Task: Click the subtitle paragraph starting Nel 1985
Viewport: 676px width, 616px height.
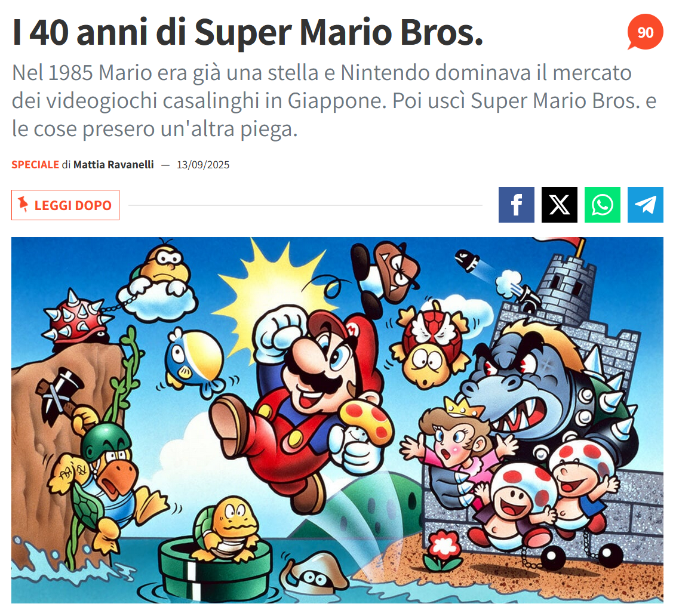Action: (334, 100)
